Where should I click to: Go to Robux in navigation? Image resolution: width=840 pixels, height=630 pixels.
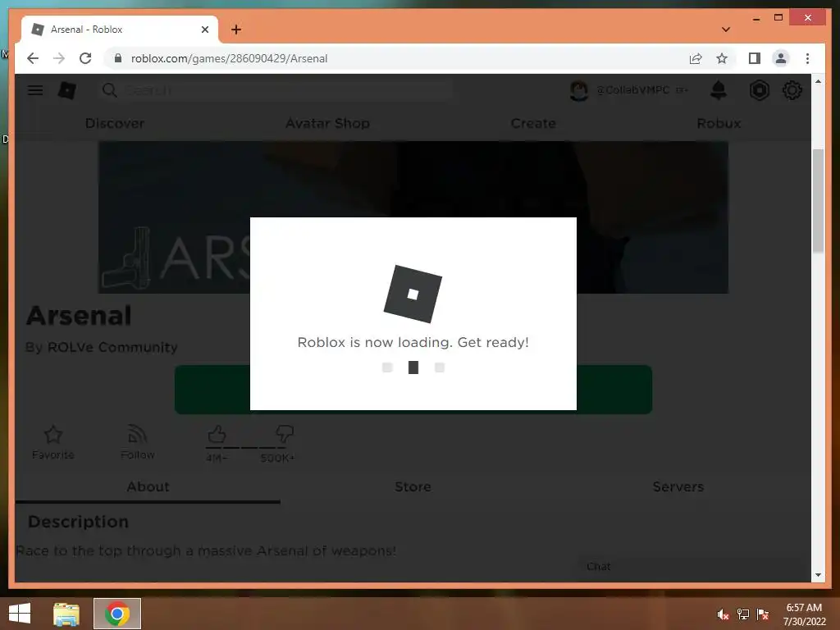point(719,123)
